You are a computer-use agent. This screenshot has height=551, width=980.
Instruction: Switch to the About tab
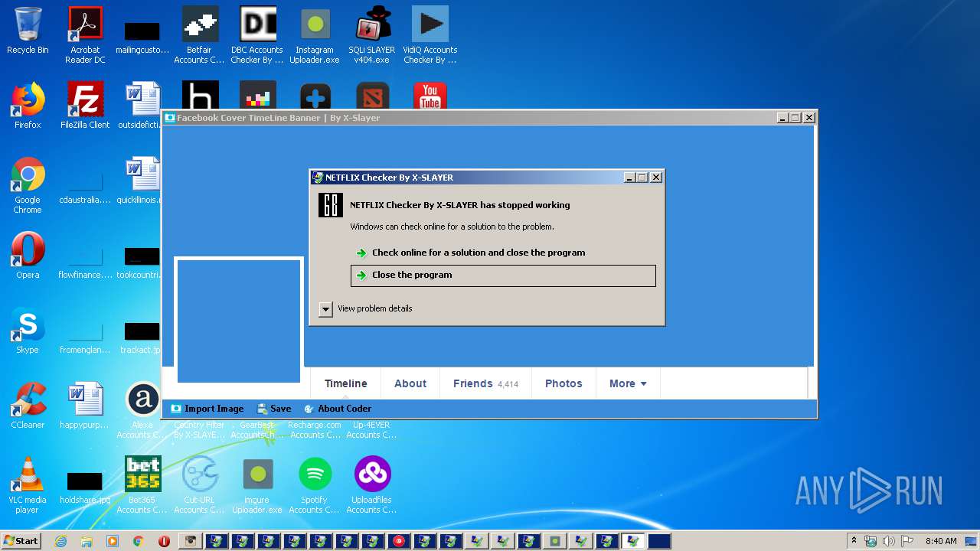click(x=410, y=383)
